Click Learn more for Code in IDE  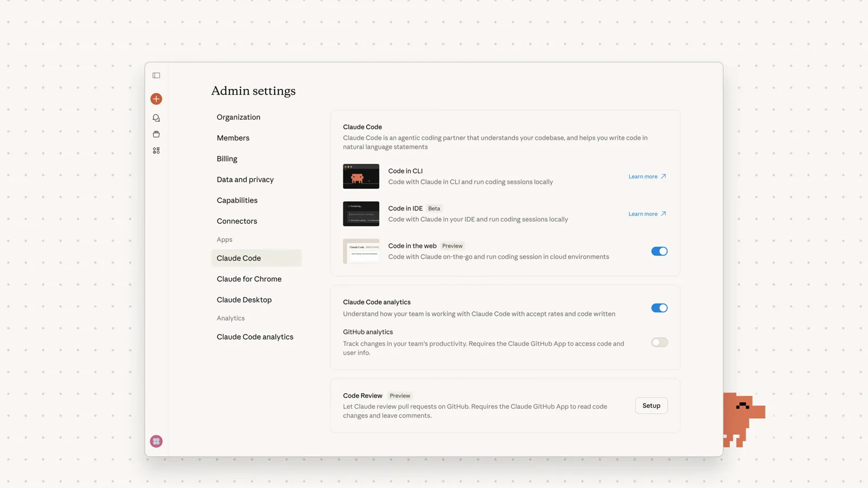coord(647,214)
